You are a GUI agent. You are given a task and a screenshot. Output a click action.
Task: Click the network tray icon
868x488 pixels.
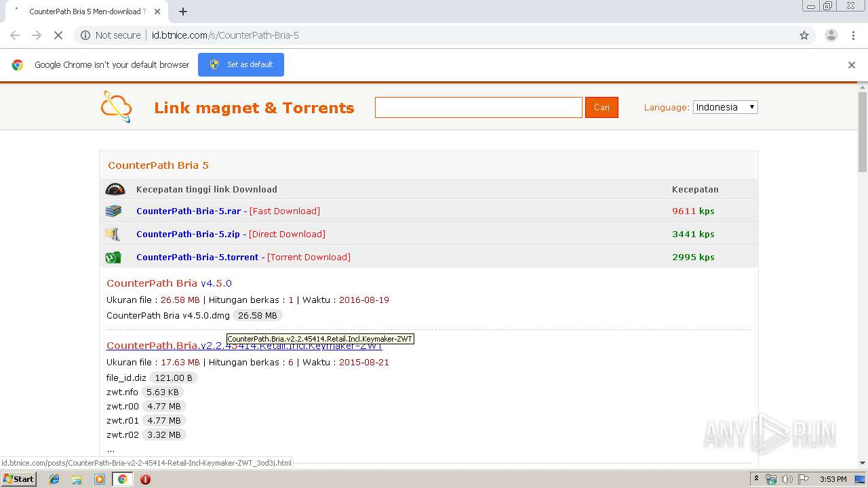point(771,479)
